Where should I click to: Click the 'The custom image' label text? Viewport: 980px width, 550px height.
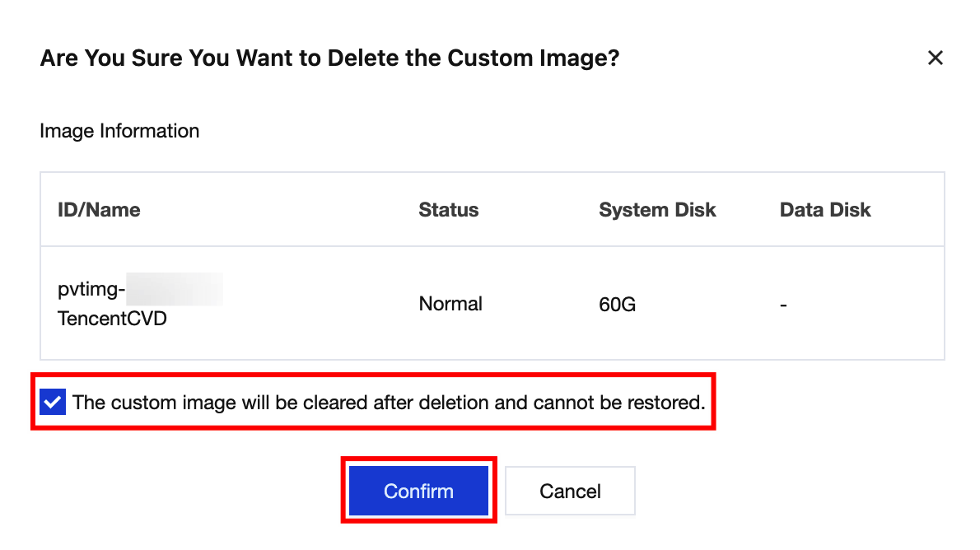click(x=141, y=403)
